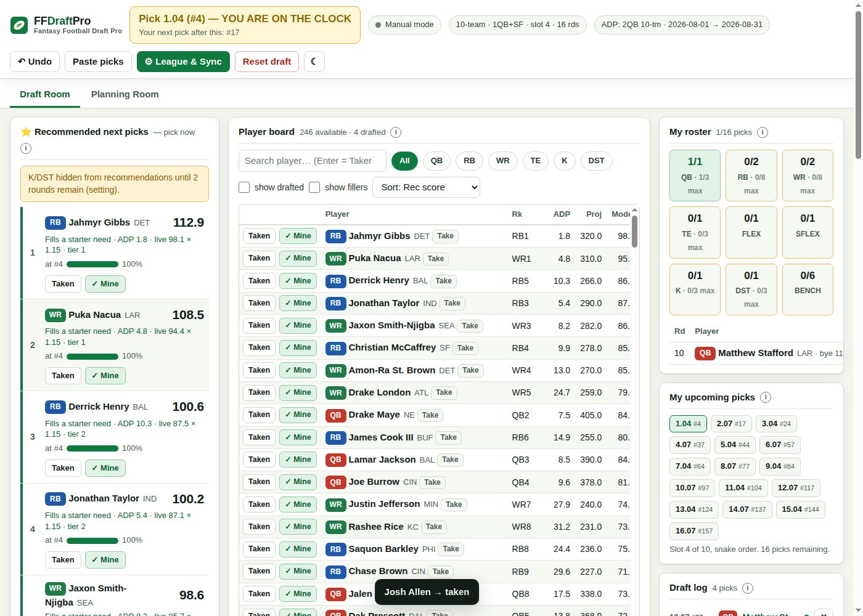The width and height of the screenshot is (863, 616).
Task: Open info icon beside Draft log
Action: (x=748, y=588)
